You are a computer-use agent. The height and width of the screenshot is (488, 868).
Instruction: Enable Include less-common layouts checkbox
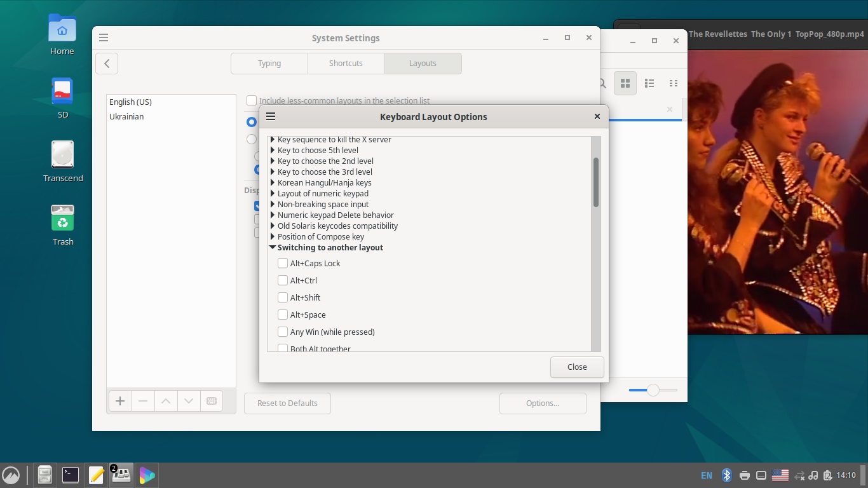252,100
